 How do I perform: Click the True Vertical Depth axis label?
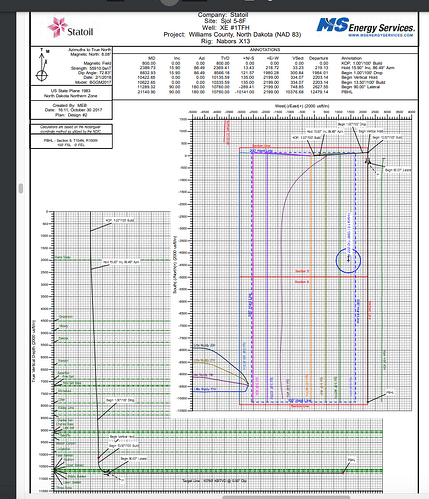34,351
